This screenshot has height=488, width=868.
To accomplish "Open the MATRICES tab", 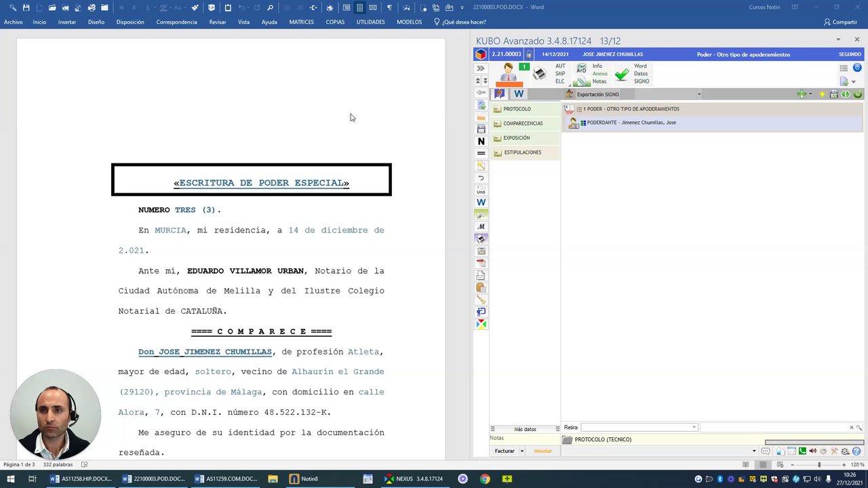I will click(301, 22).
